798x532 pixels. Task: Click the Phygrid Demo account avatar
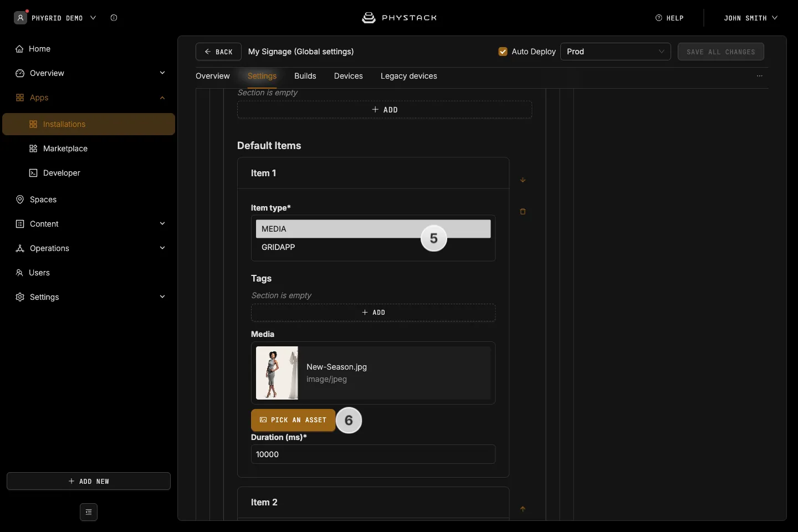pos(21,18)
